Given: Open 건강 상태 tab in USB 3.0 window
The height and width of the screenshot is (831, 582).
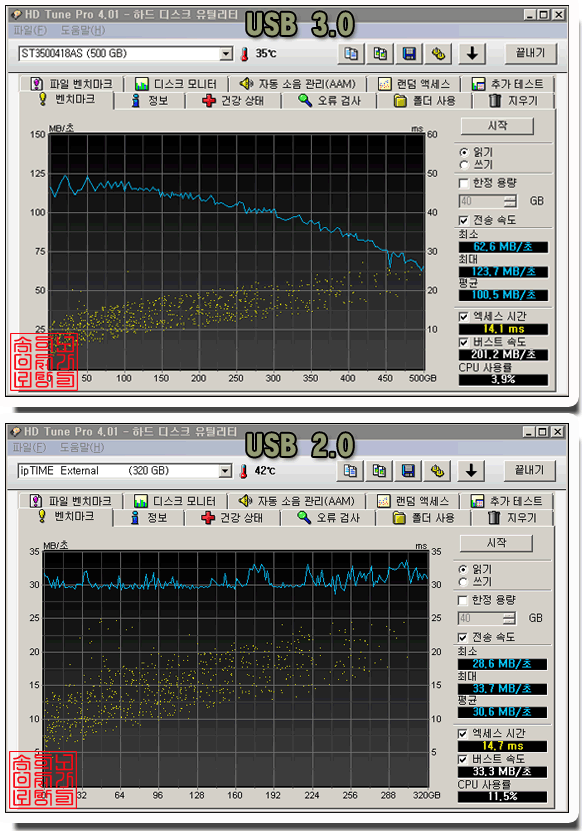Looking at the screenshot, I should (x=233, y=101).
